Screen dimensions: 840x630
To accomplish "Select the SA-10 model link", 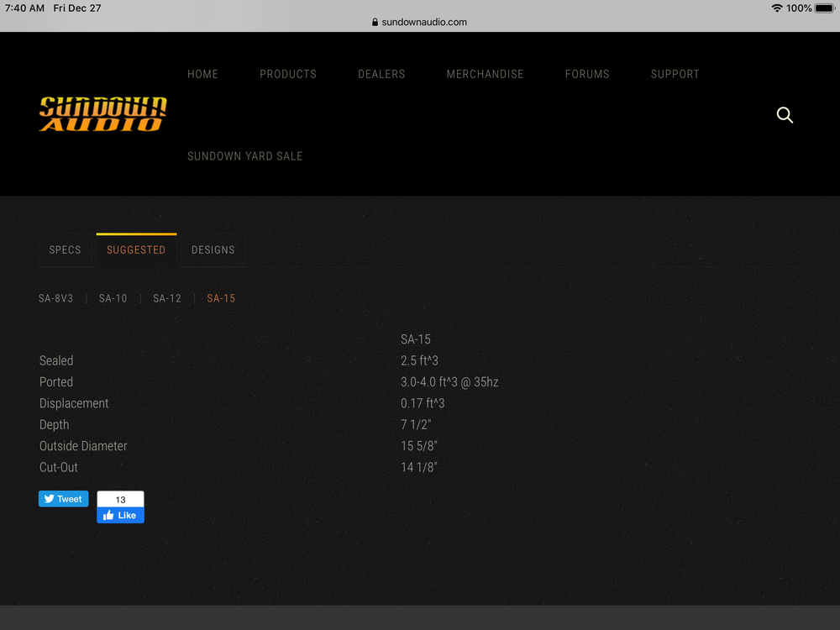I will (113, 298).
